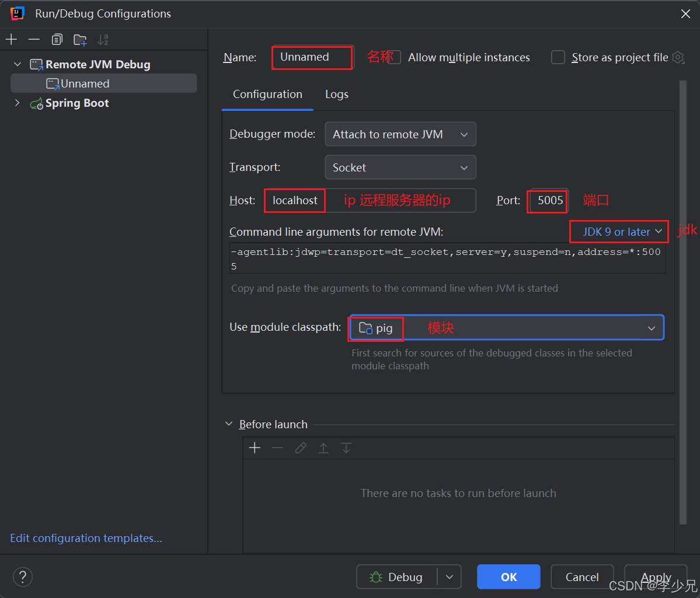The image size is (700, 598).
Task: Open the Transport Socket dropdown
Action: (400, 167)
